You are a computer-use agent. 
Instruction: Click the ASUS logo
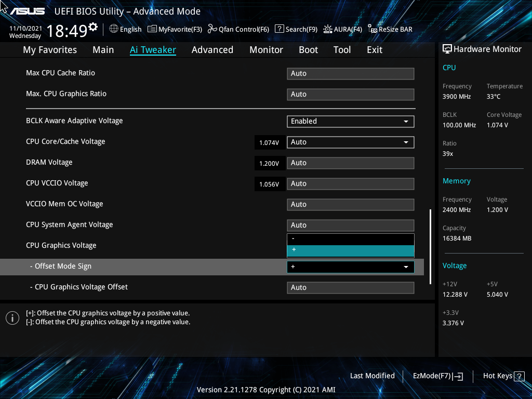27,11
